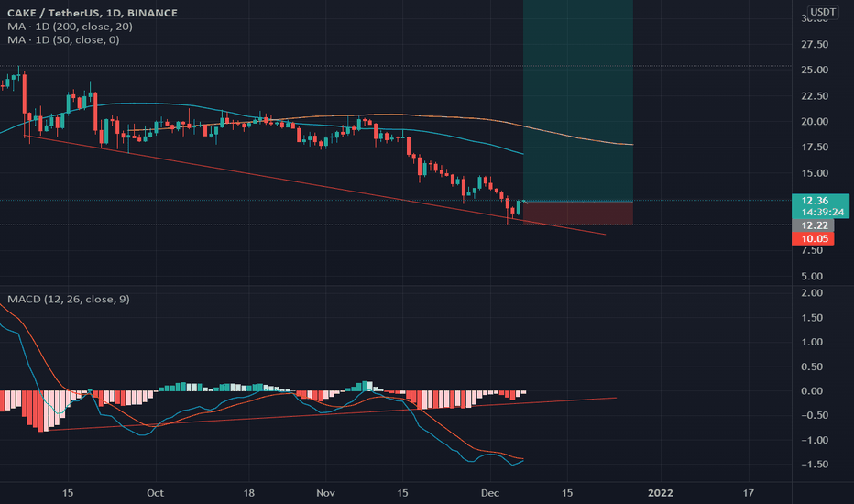Click the Dec label on the time axis
The height and width of the screenshot is (504, 854).
(x=489, y=493)
